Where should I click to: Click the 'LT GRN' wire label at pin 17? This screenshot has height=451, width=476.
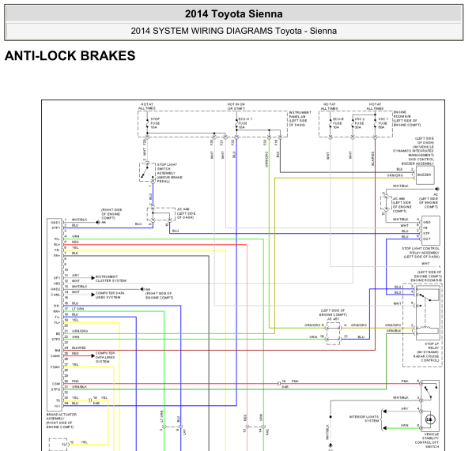(77, 309)
